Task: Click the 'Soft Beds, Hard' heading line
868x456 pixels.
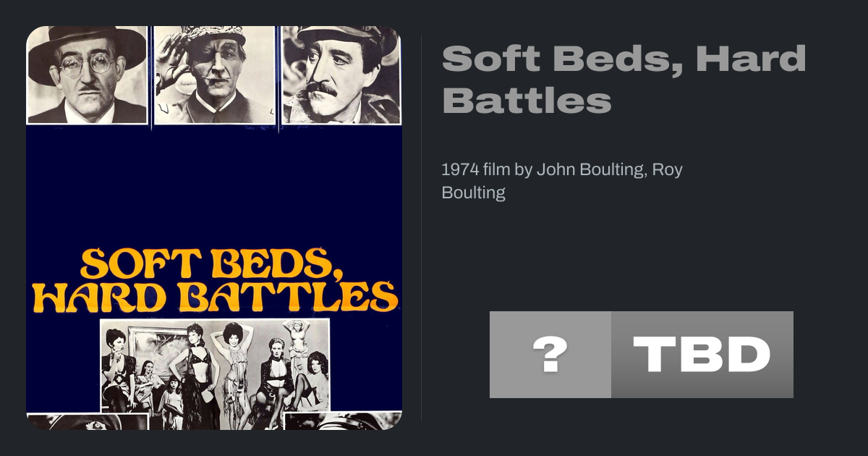Action: pyautogui.click(x=624, y=59)
